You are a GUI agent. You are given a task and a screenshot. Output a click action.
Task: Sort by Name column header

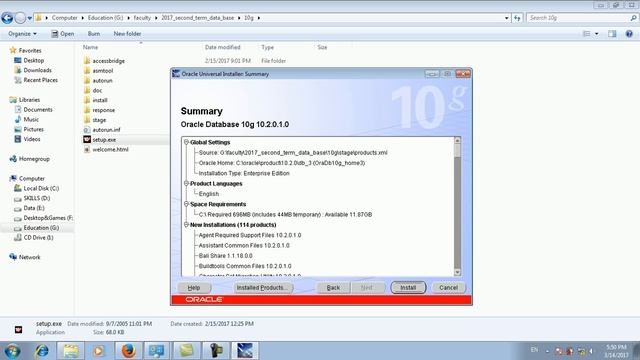pyautogui.click(x=90, y=47)
